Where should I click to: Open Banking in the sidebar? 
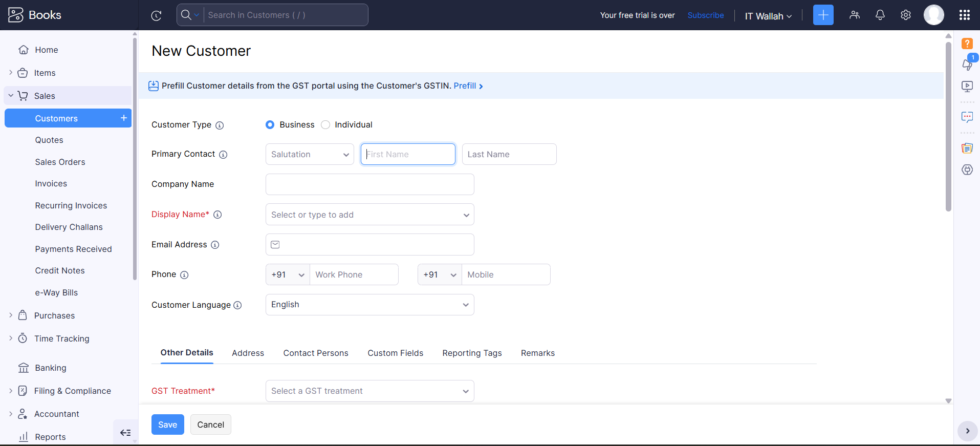(51, 368)
